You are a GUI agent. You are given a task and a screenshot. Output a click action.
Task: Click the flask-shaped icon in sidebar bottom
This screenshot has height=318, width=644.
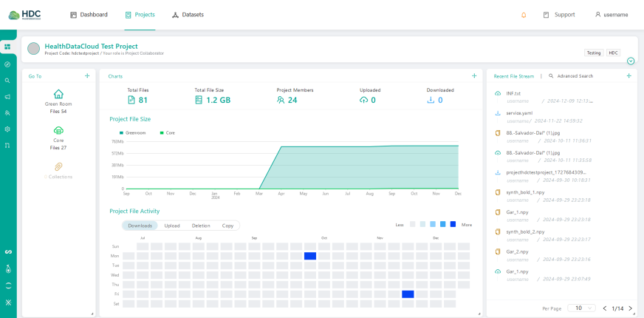[x=7, y=269]
